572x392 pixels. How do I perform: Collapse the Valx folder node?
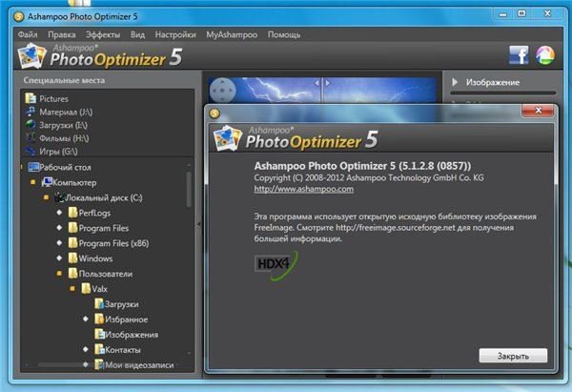(x=72, y=288)
